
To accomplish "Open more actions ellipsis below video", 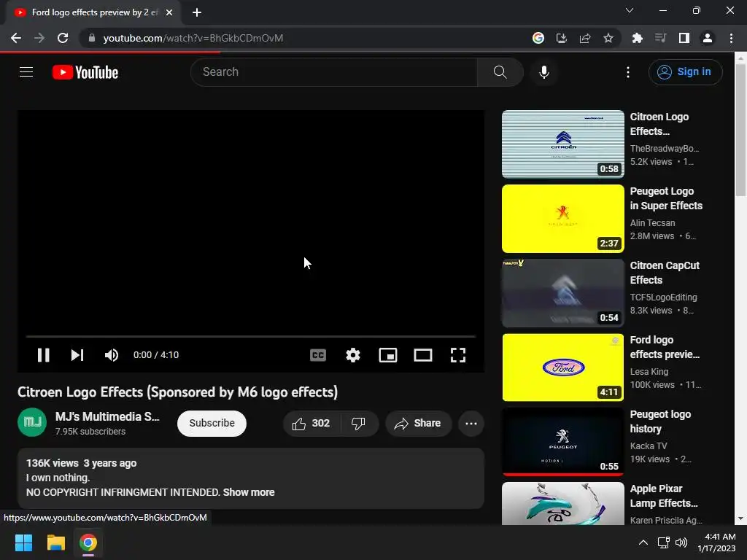I will [471, 424].
